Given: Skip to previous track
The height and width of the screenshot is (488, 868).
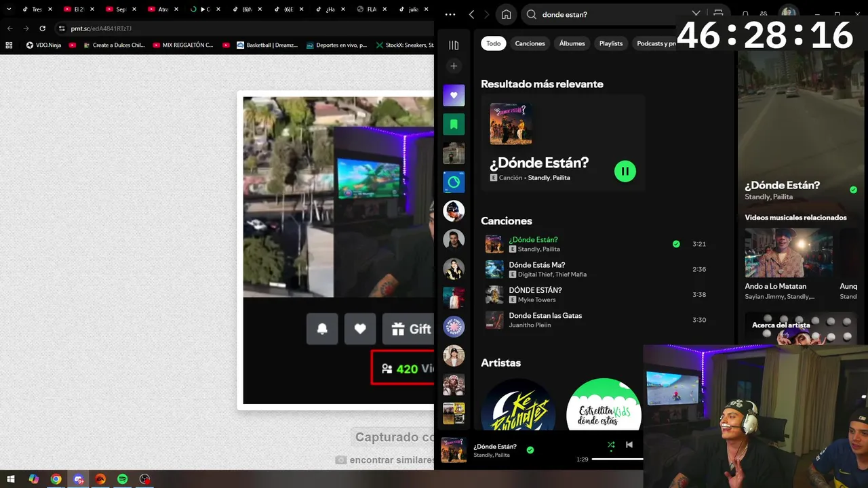Looking at the screenshot, I should pyautogui.click(x=629, y=445).
